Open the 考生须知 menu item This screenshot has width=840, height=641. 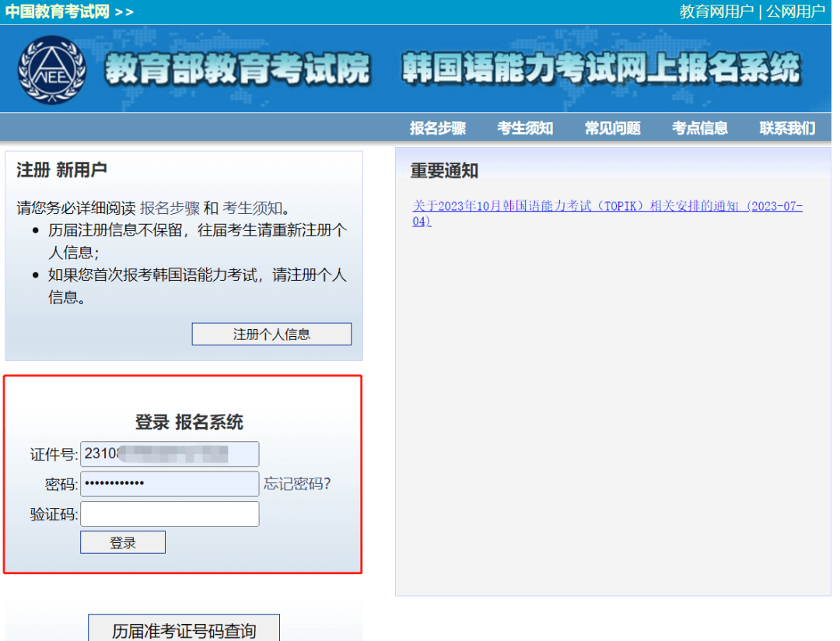(525, 128)
